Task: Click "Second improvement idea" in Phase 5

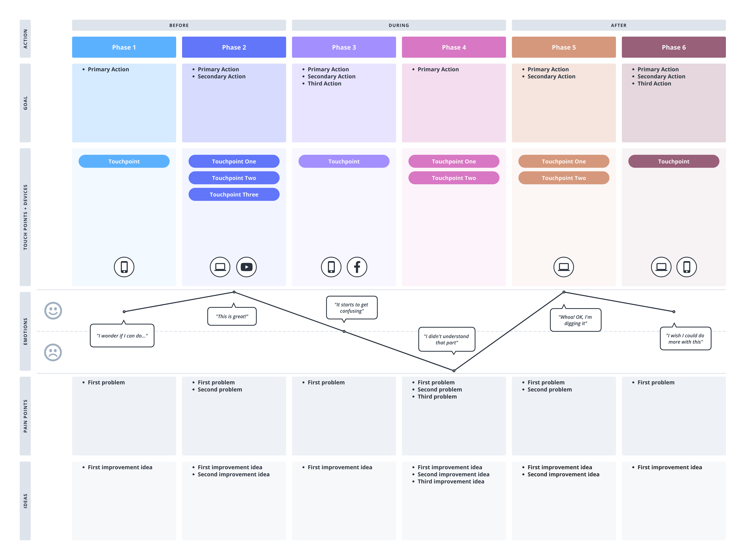Action: [564, 474]
